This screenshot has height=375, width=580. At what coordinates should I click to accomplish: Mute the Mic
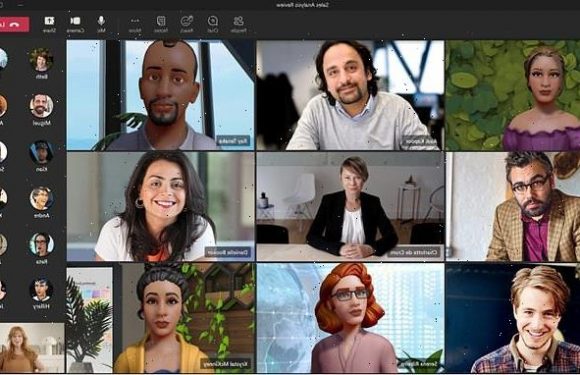(x=101, y=24)
